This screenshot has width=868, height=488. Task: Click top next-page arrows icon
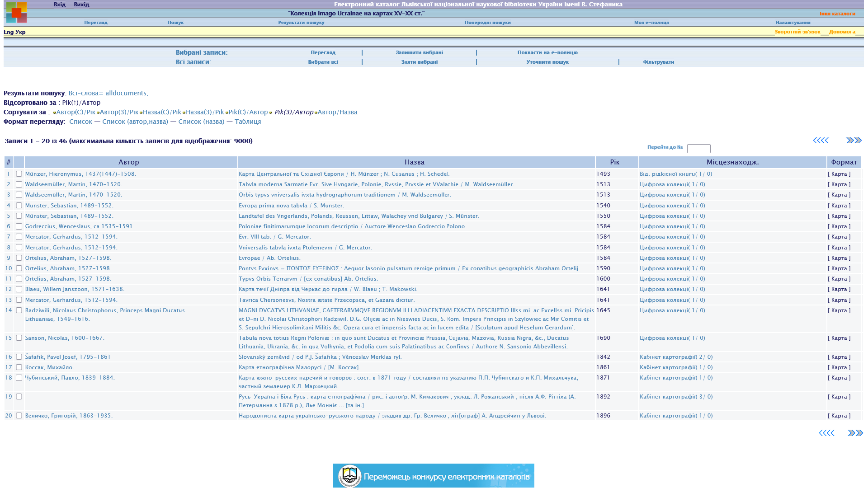[854, 141]
